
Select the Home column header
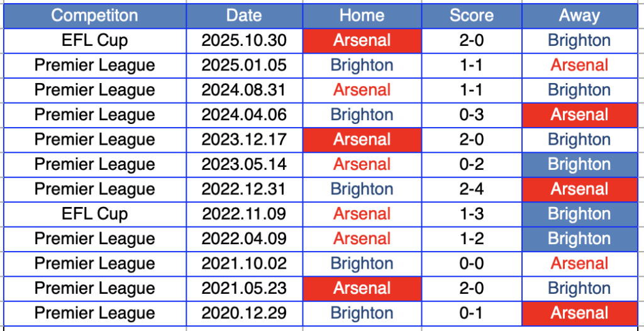362,16
